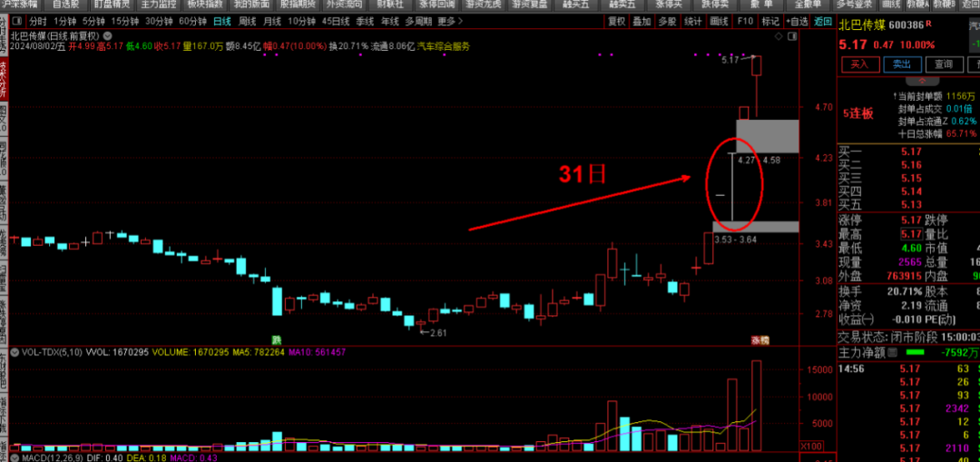Screen dimensions: 980x462
Task: Click the 涨 marker below the candlesticks
Action: [759, 339]
